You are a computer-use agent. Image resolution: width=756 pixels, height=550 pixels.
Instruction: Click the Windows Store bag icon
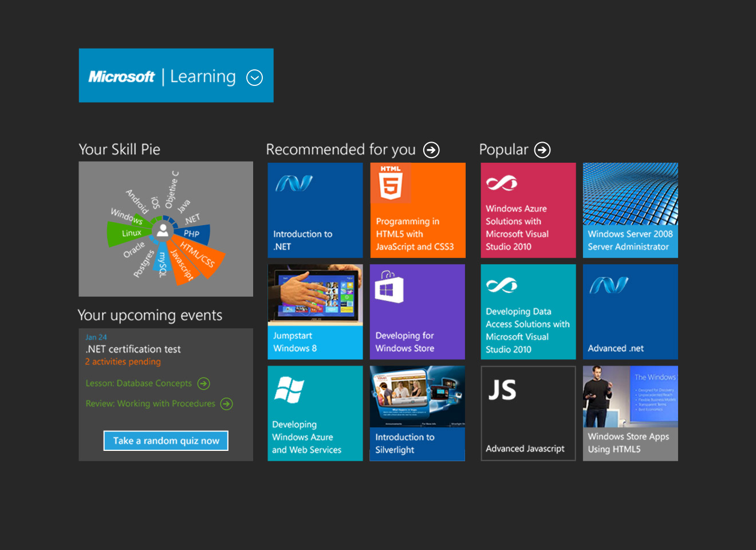click(389, 286)
